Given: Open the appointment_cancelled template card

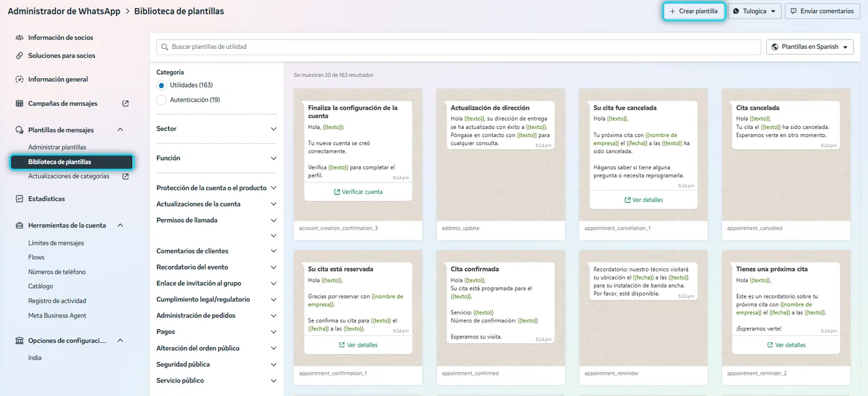Looking at the screenshot, I should click(786, 164).
